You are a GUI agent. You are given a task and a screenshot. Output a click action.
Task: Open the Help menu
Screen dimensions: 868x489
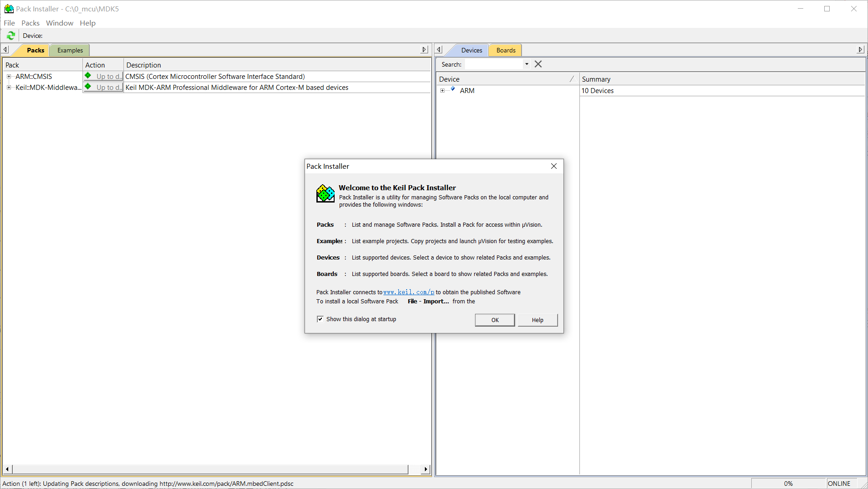[88, 23]
